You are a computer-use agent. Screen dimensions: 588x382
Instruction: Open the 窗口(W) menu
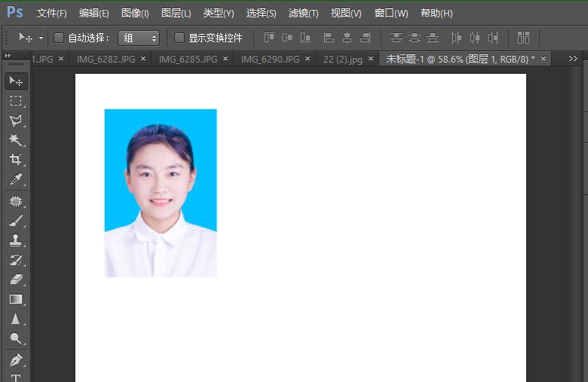390,13
